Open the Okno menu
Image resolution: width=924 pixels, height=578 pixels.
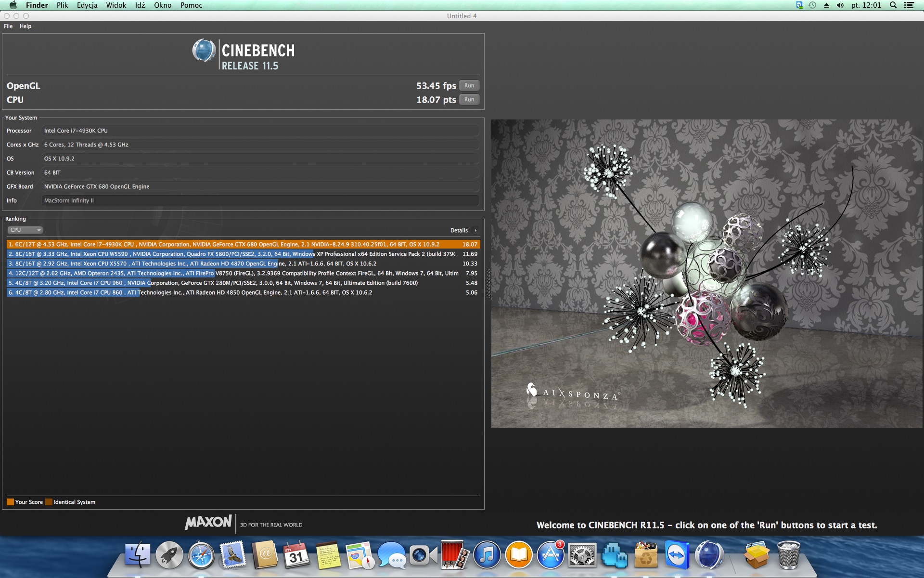pyautogui.click(x=163, y=5)
